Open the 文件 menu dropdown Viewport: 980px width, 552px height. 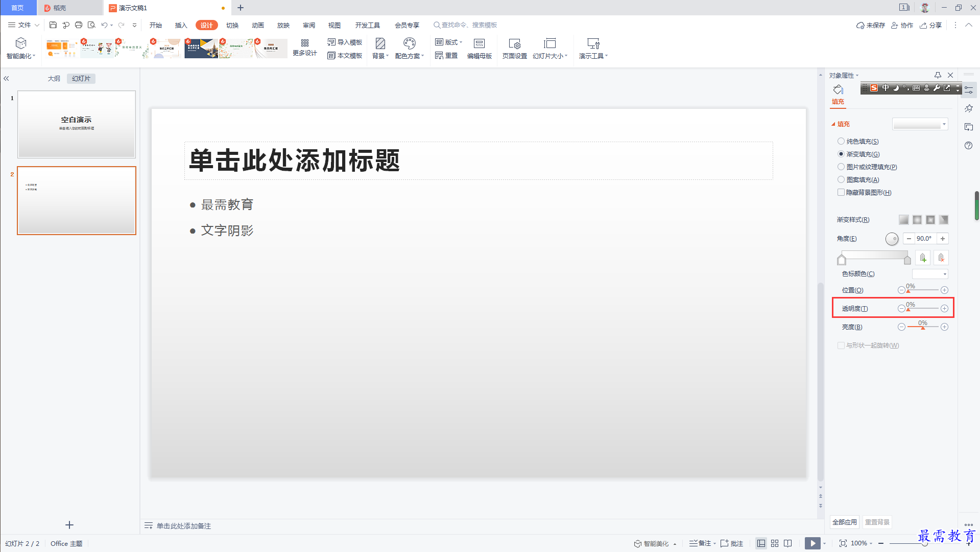[x=23, y=25]
